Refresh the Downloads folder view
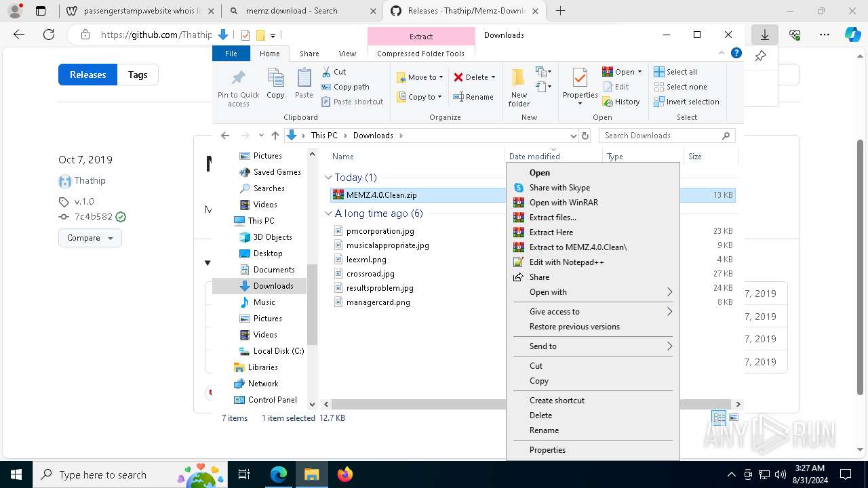The width and height of the screenshot is (868, 488). (586, 136)
